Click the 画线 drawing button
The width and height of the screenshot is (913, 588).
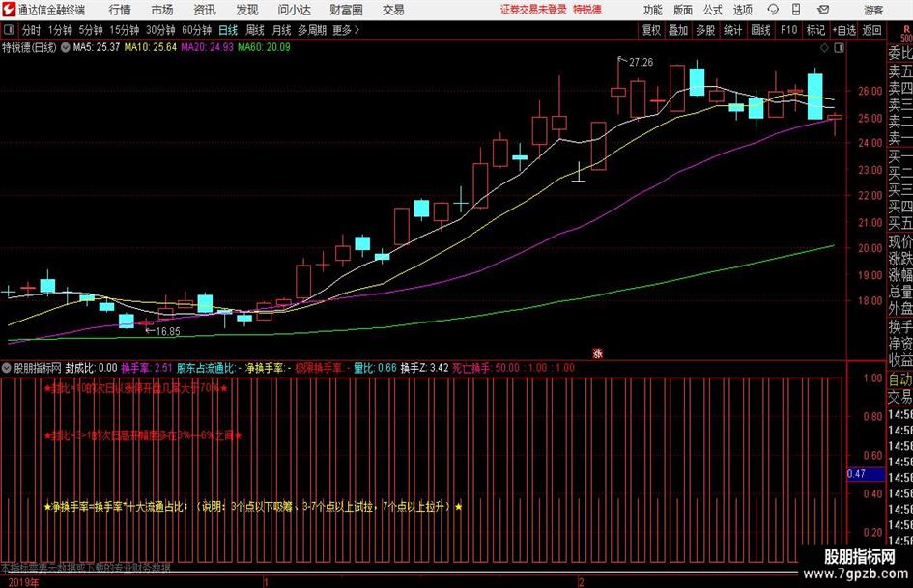[760, 30]
